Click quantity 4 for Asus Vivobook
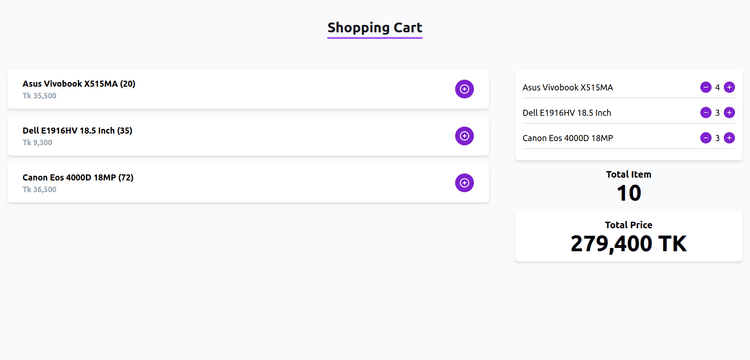Screen dimensions: 750x360 (717, 87)
